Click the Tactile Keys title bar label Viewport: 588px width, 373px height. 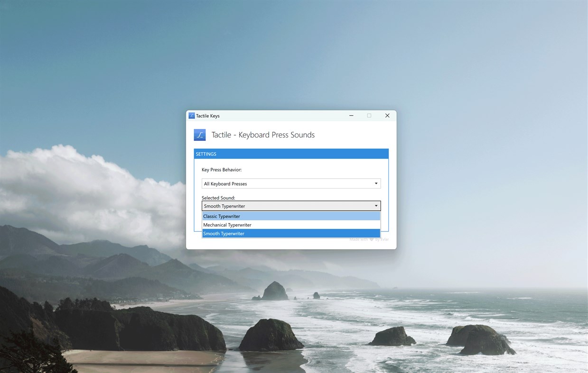coord(207,116)
